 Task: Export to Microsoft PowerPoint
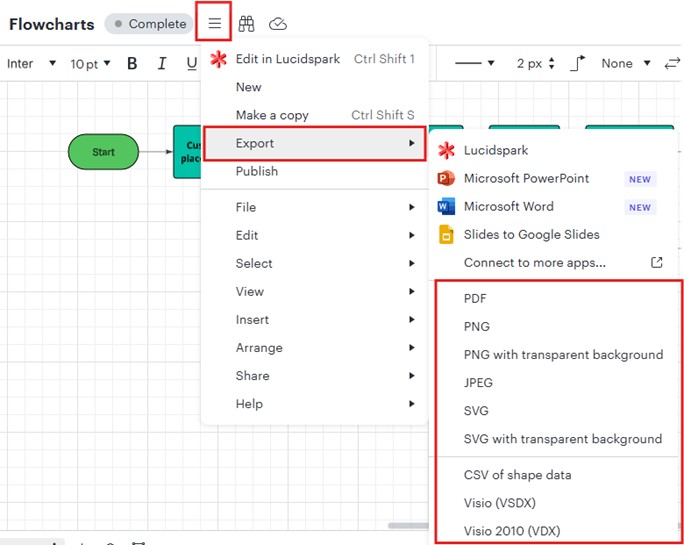526,179
